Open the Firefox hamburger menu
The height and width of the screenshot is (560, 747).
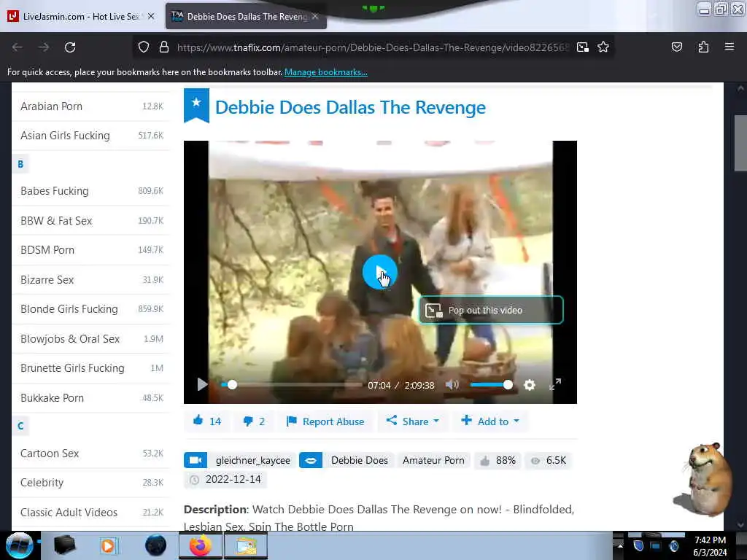tap(729, 47)
